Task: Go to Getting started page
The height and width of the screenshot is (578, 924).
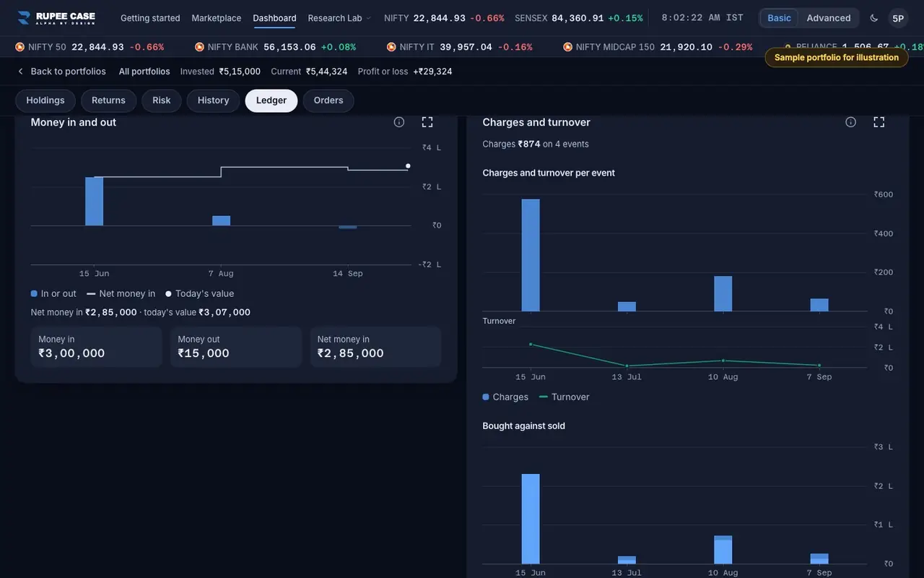Action: tap(150, 18)
